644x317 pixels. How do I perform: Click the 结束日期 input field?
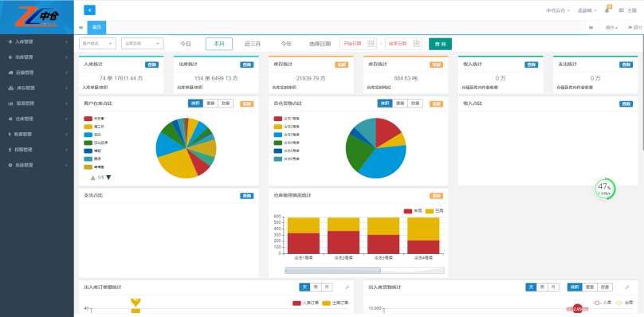click(403, 44)
